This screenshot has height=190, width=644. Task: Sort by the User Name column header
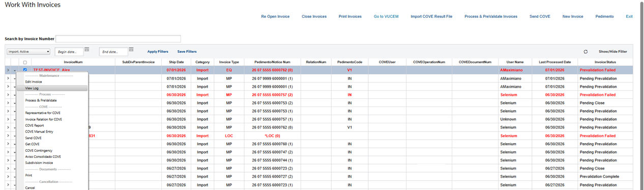tap(515, 62)
